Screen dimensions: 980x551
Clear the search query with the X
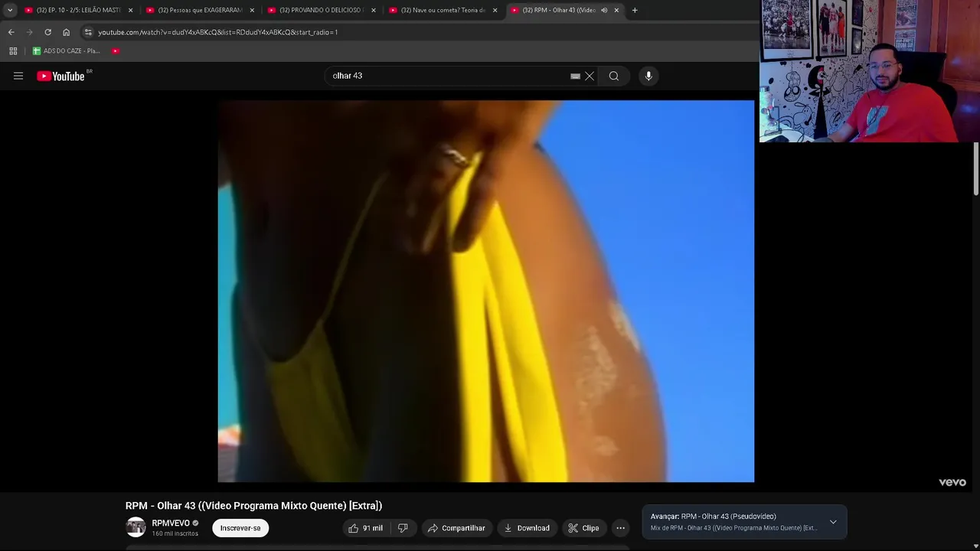[x=590, y=76]
